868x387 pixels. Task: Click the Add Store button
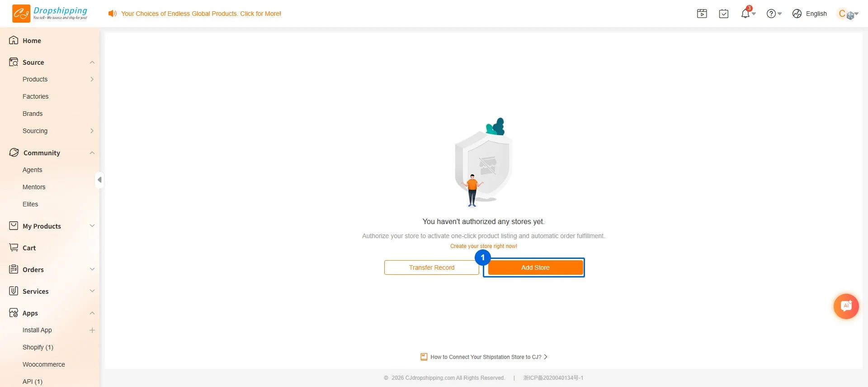[x=535, y=268]
